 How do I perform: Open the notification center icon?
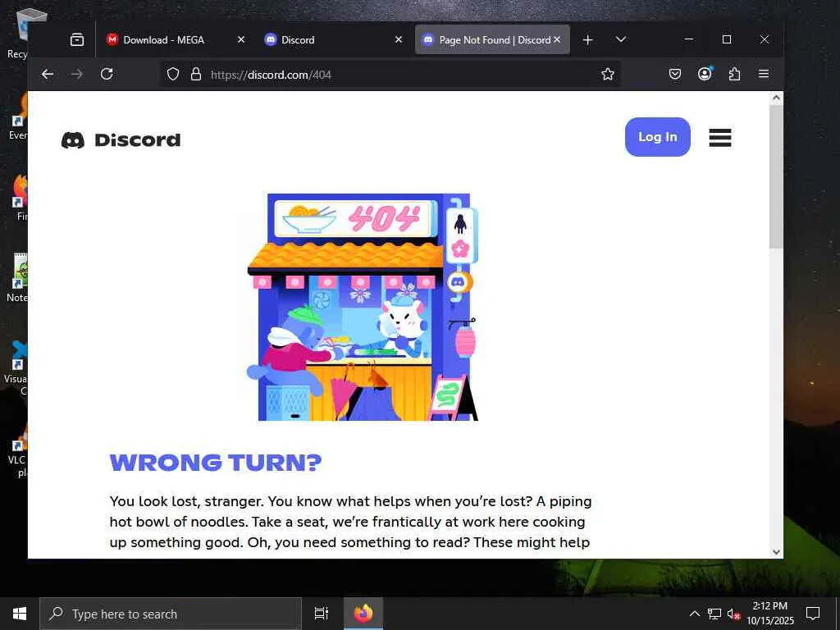point(813,614)
